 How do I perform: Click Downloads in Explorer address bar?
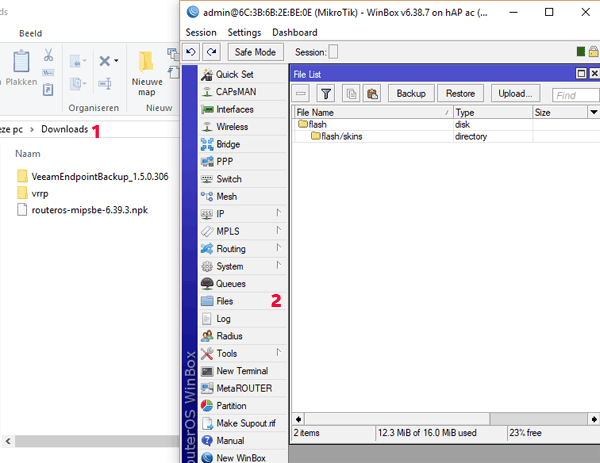[65, 129]
